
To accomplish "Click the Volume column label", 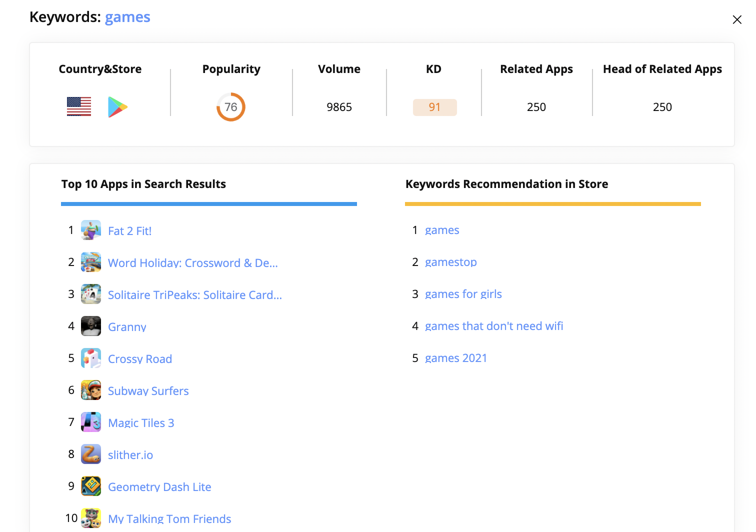I will (339, 69).
